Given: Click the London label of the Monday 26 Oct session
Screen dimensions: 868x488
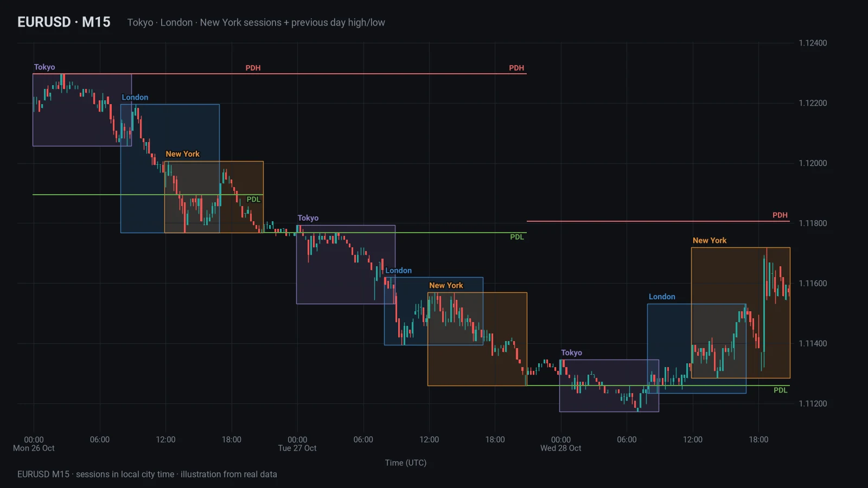Looking at the screenshot, I should pos(135,98).
